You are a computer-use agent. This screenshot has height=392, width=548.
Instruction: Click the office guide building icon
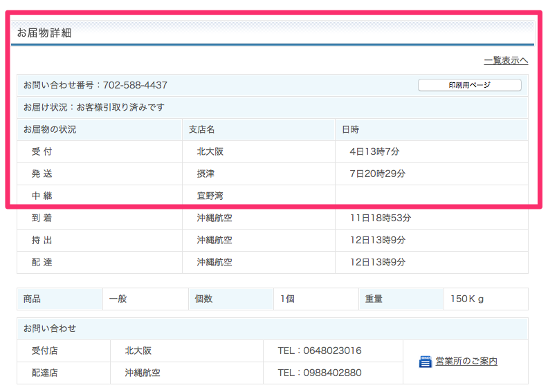pos(426,362)
